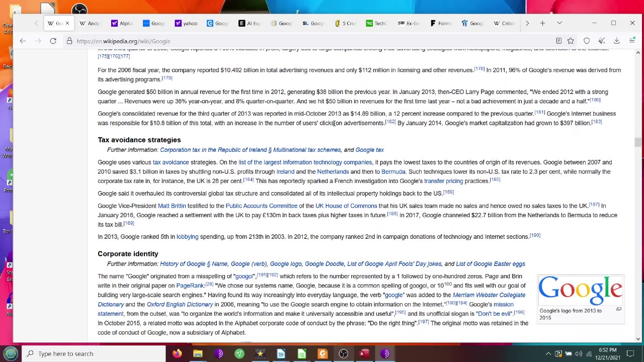Viewport: 644px width, 362px height.
Task: Open the Matt Brittin link
Action: [x=172, y=206]
